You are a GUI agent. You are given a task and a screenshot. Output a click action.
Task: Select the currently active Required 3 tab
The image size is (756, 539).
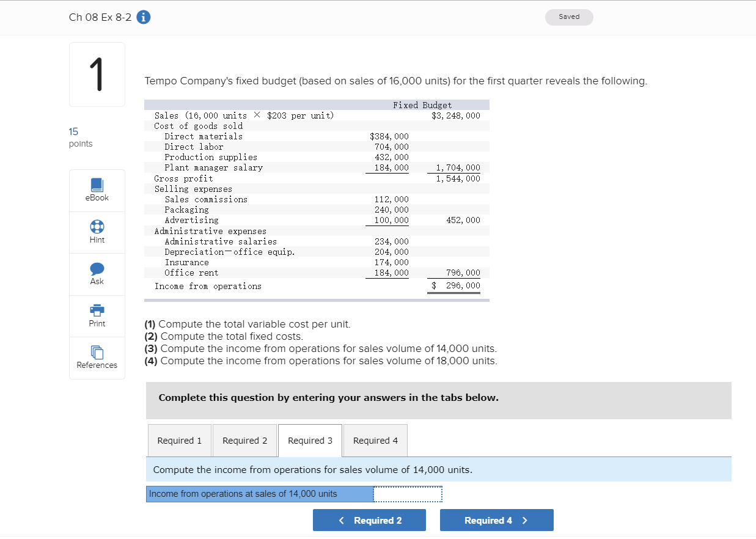point(310,440)
